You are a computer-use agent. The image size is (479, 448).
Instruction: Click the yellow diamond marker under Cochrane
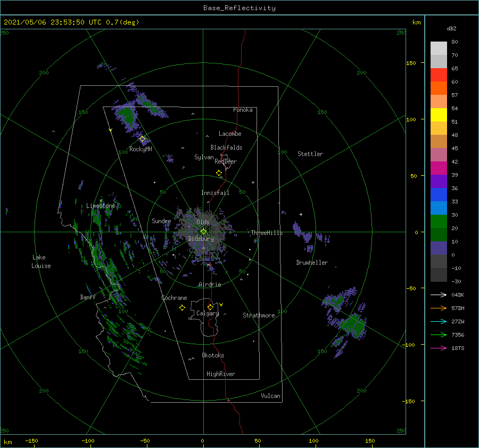click(182, 308)
